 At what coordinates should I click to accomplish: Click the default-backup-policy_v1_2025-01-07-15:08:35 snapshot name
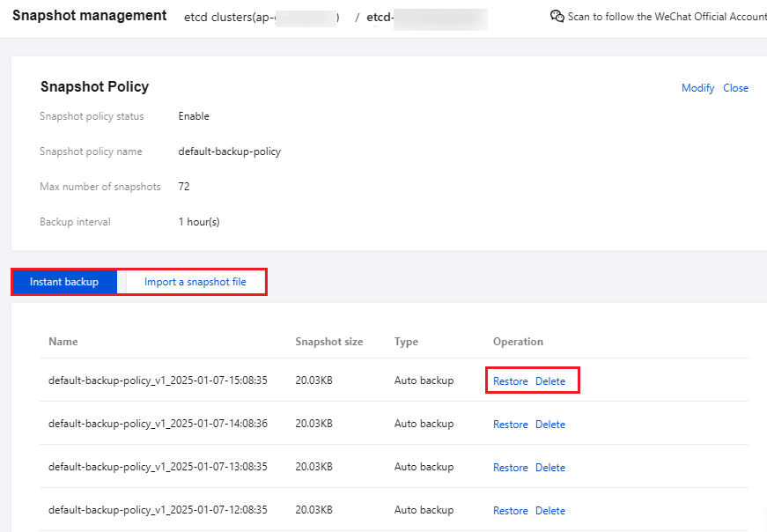pyautogui.click(x=158, y=381)
